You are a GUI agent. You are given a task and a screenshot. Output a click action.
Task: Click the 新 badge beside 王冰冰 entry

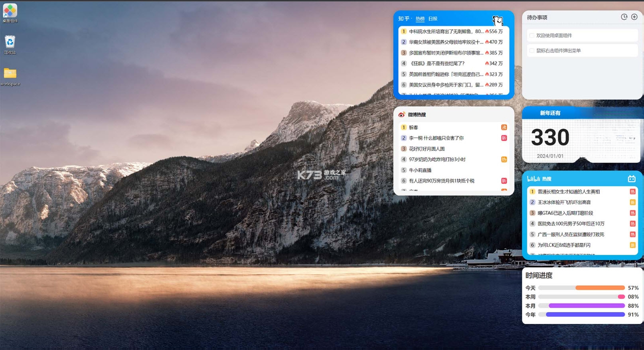tap(632, 202)
